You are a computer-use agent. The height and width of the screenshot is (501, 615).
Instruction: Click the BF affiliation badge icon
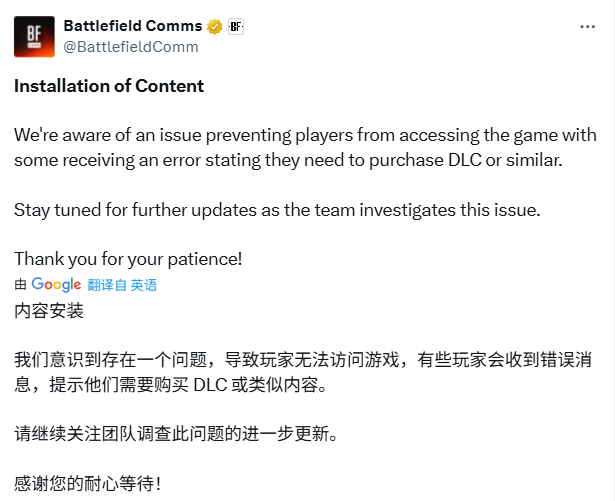coord(236,27)
